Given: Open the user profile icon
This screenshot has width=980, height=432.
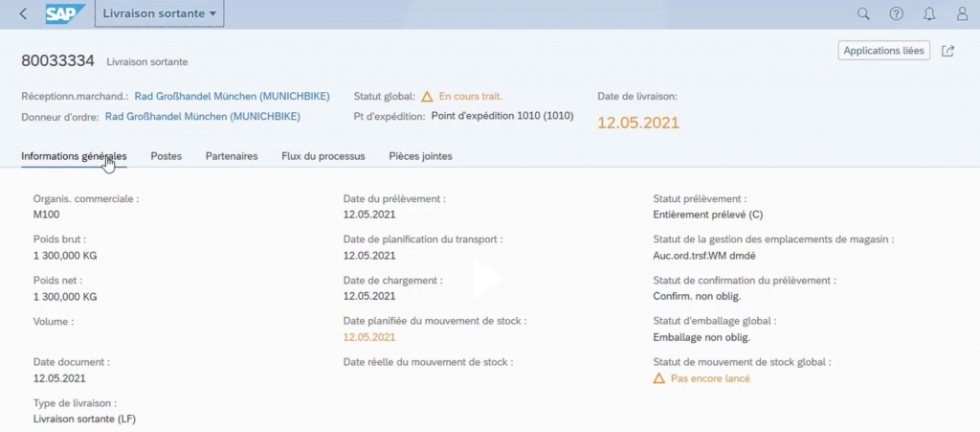Looking at the screenshot, I should click(962, 14).
